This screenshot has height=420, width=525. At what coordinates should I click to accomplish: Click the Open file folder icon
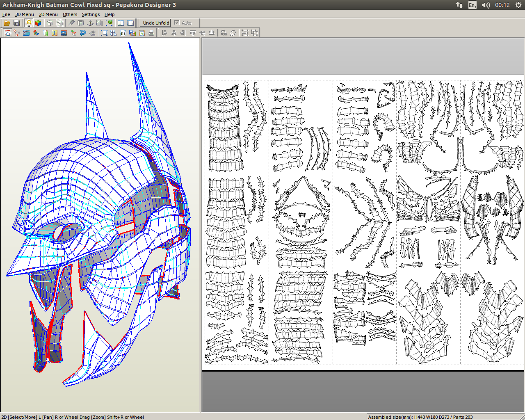pos(7,23)
